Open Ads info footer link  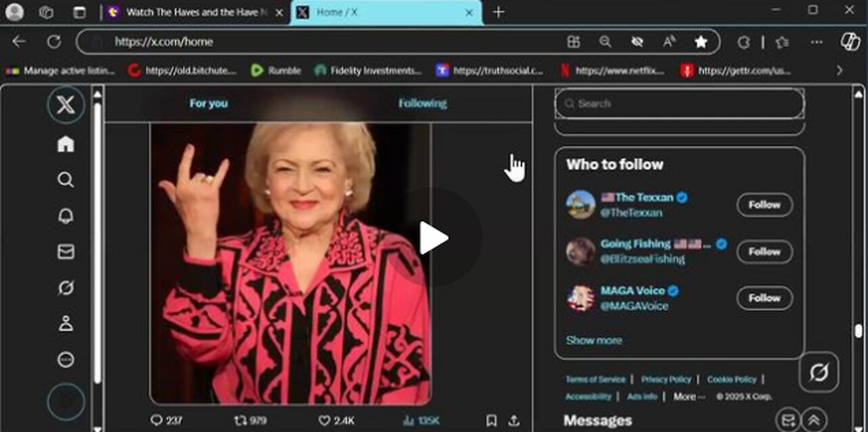point(642,396)
